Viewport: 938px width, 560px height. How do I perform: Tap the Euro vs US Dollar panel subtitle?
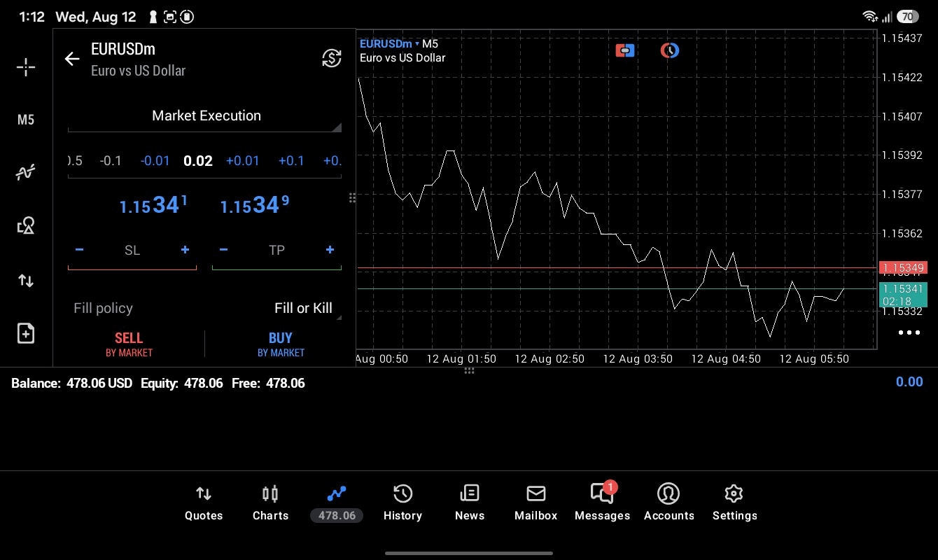coord(139,71)
